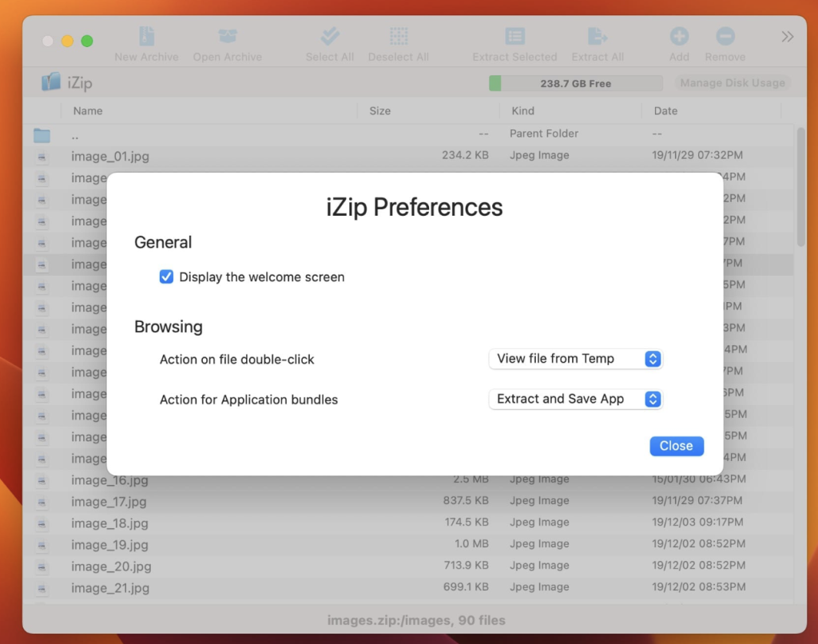Click the Remove minus icon
Screen dimensions: 818x644
pyautogui.click(x=725, y=36)
